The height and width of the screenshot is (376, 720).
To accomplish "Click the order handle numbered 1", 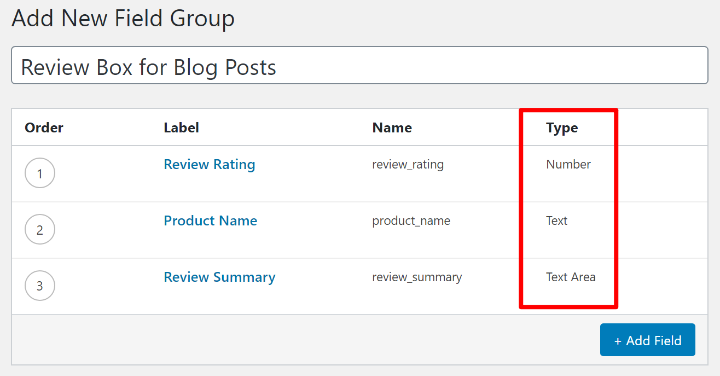I will (40, 173).
